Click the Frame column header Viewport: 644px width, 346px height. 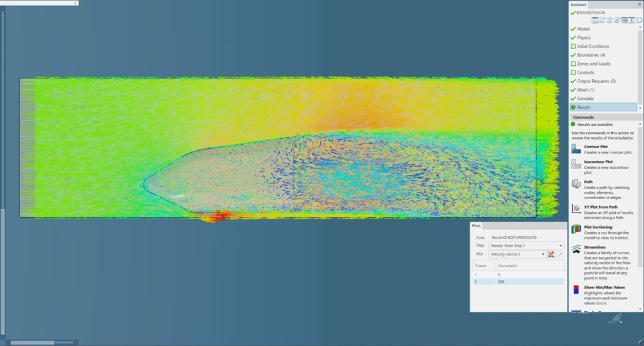[484, 266]
